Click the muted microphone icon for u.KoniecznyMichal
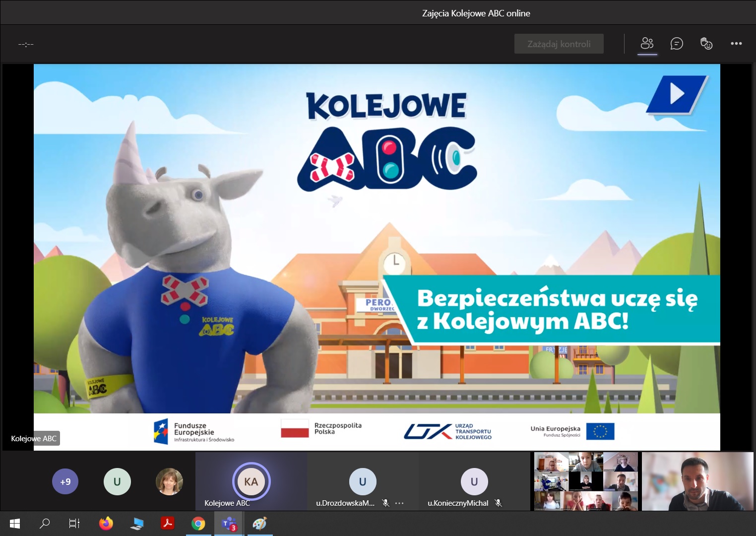 [x=499, y=503]
